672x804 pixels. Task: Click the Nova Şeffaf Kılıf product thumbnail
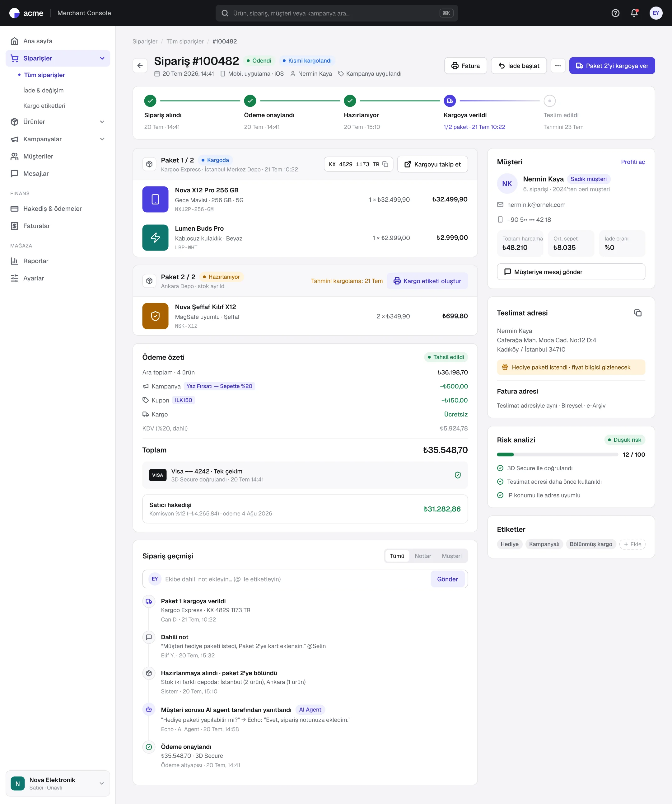click(x=155, y=316)
